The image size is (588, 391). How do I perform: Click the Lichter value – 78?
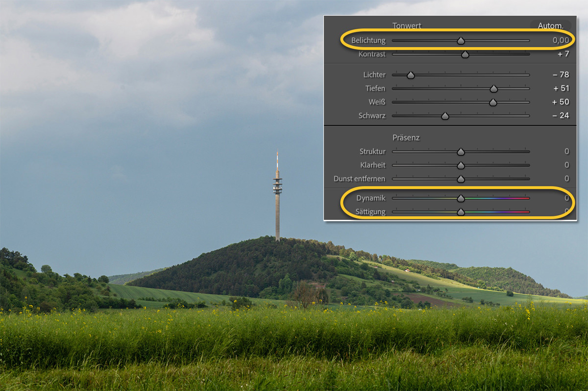tap(561, 75)
